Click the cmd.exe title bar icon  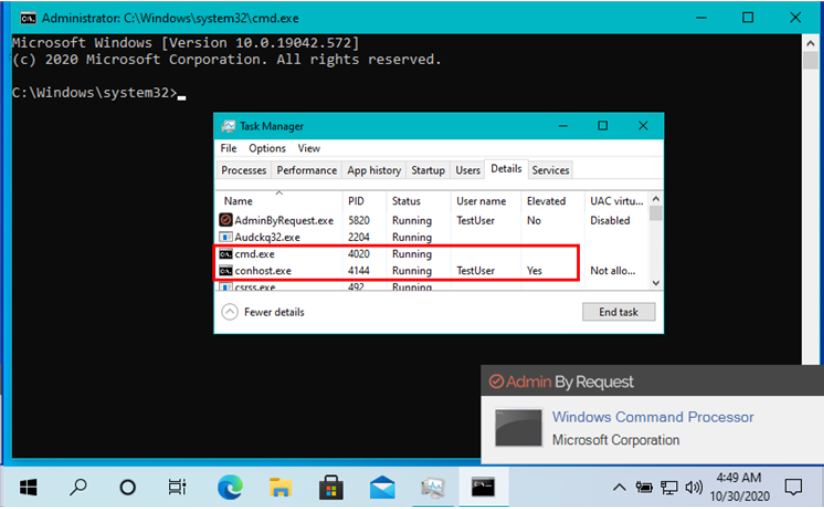pyautogui.click(x=28, y=18)
